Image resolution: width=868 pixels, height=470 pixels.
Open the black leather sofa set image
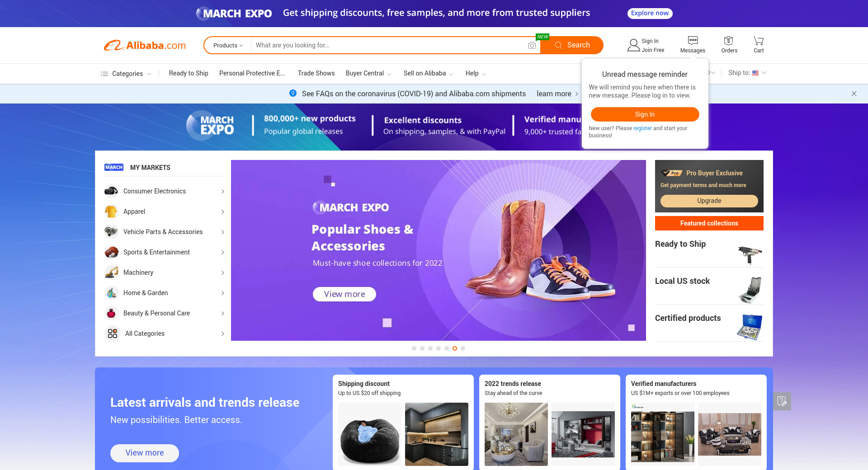point(730,434)
